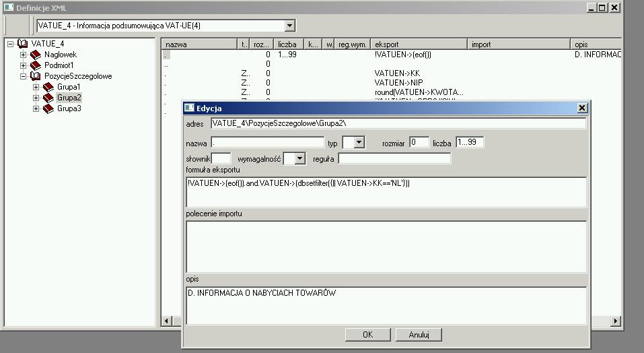Image resolution: width=644 pixels, height=353 pixels.
Task: Collapse the PozycjeSzczegolowe tree node
Action: (24, 76)
